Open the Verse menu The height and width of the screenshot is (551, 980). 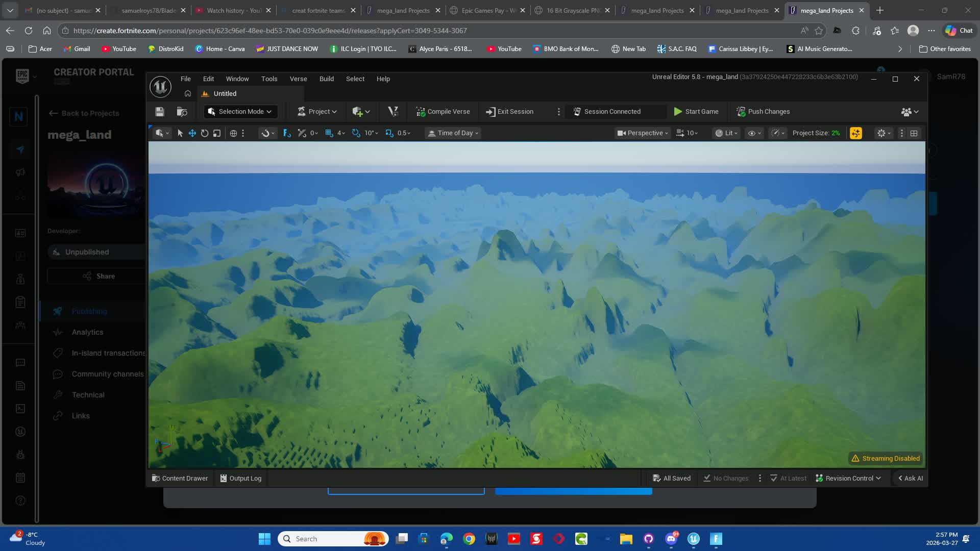click(299, 79)
